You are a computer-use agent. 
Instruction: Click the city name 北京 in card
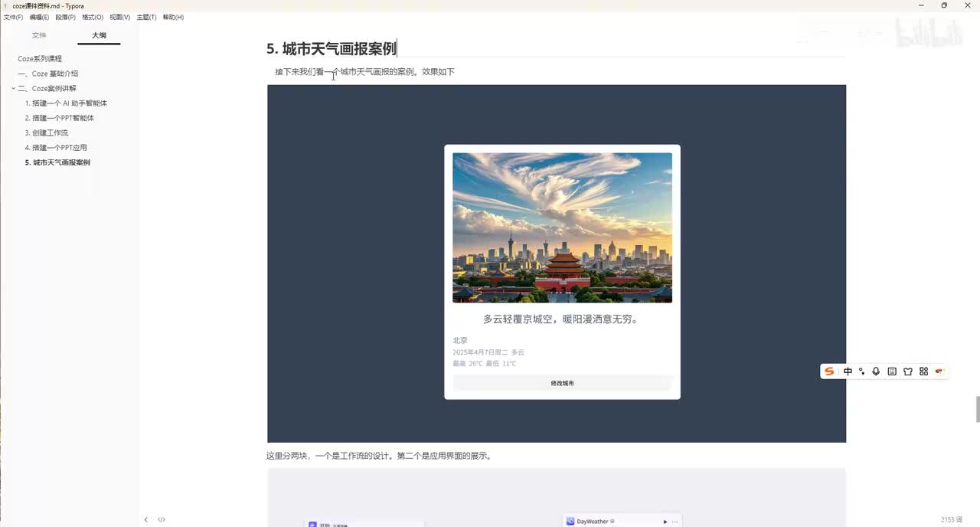[x=460, y=340]
